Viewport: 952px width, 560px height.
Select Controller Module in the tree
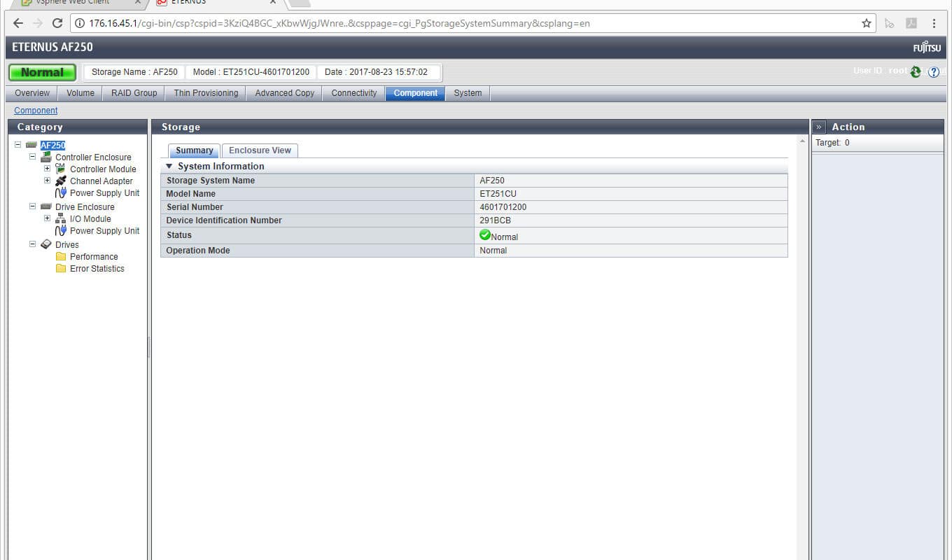103,169
